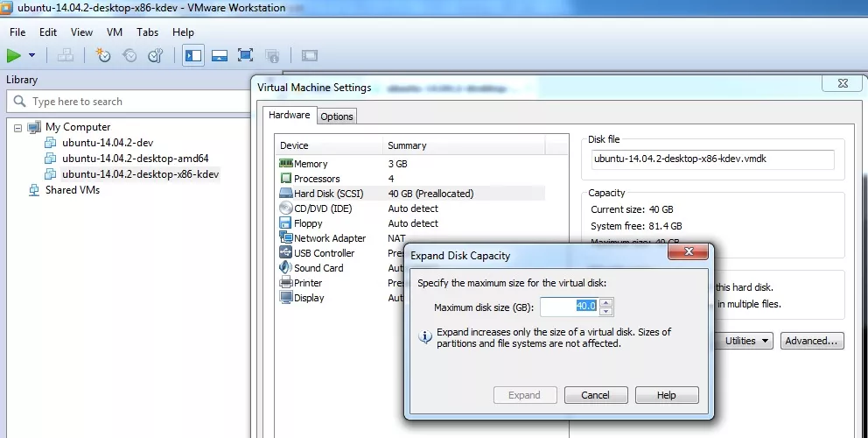Enter full screen mode icon
The width and height of the screenshot is (868, 438).
point(245,55)
